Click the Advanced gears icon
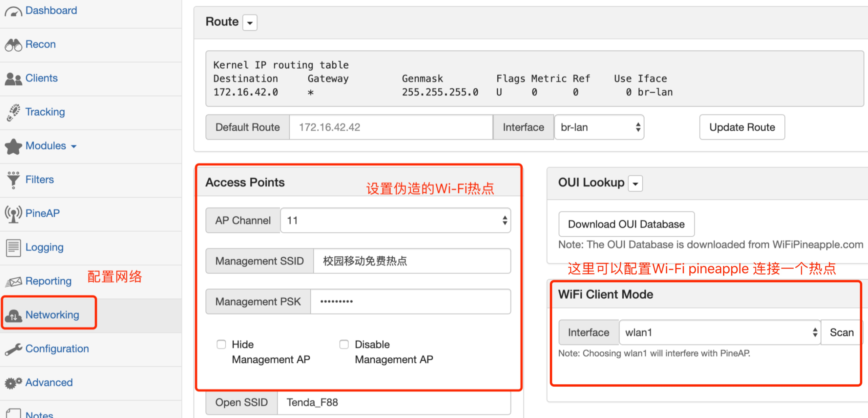 click(13, 383)
